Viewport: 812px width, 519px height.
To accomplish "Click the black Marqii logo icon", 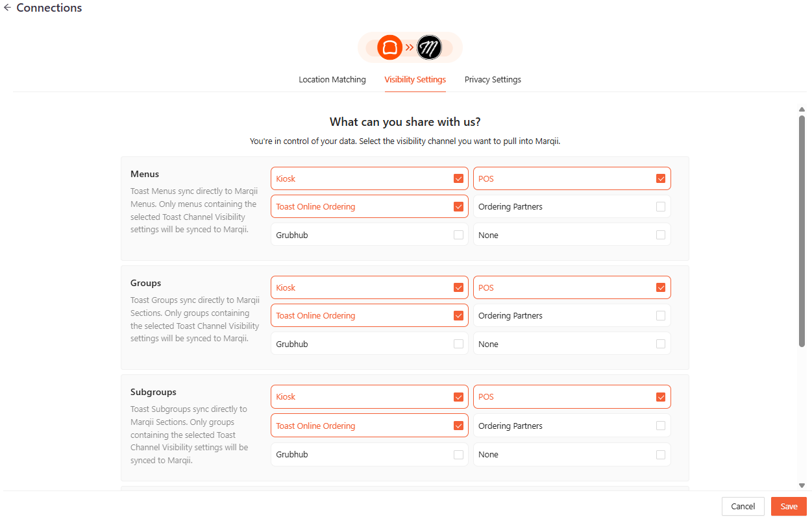I will [429, 47].
